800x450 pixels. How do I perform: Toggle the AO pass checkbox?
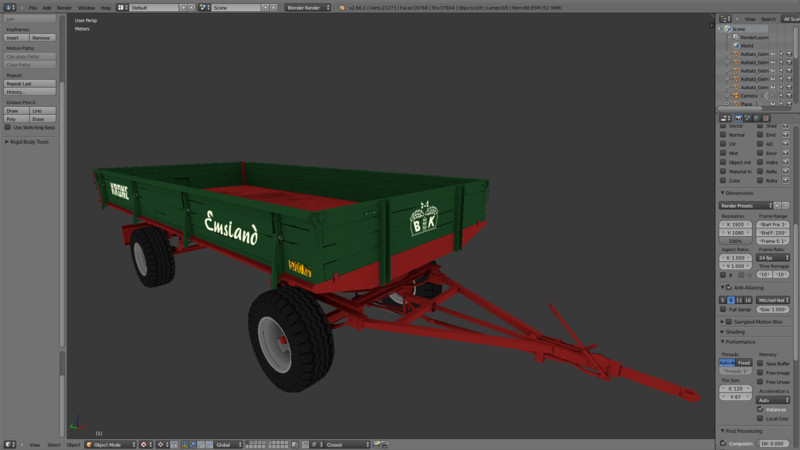point(760,144)
